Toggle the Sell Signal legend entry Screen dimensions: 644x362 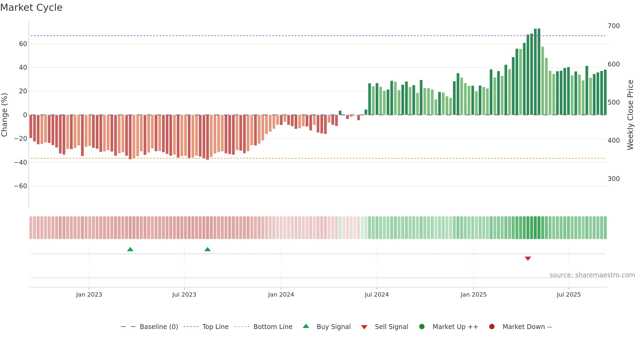click(385, 327)
